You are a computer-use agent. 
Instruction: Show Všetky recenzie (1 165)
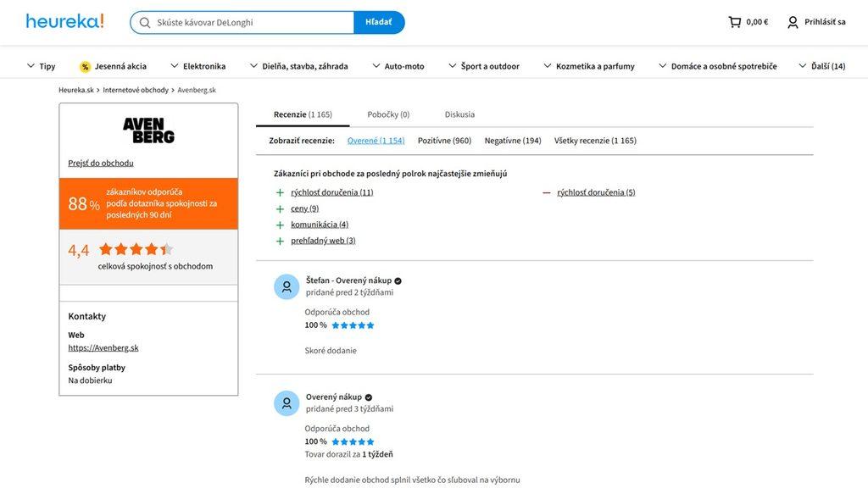(595, 141)
